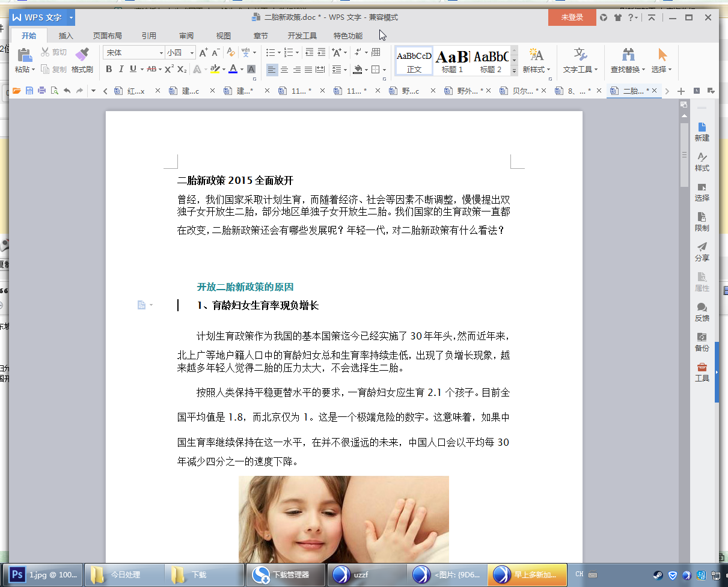Expand the styles gallery more arrow
Viewport: 728px width, 587px height.
514,71
